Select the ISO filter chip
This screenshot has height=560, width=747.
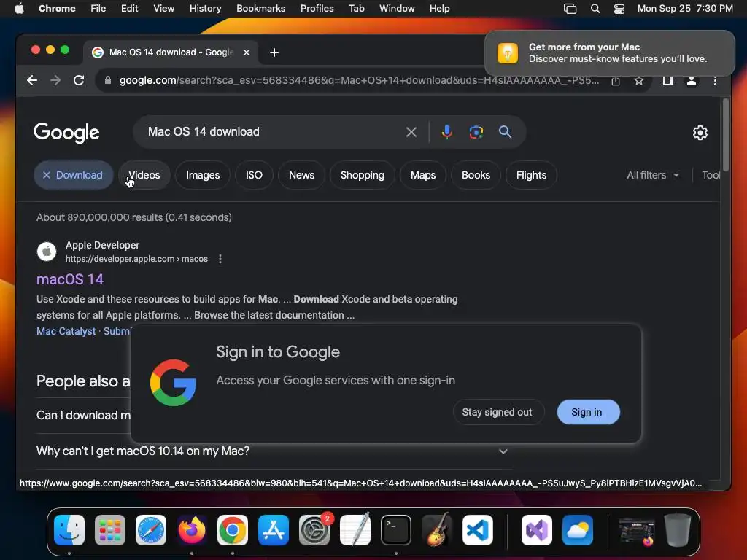pos(254,175)
